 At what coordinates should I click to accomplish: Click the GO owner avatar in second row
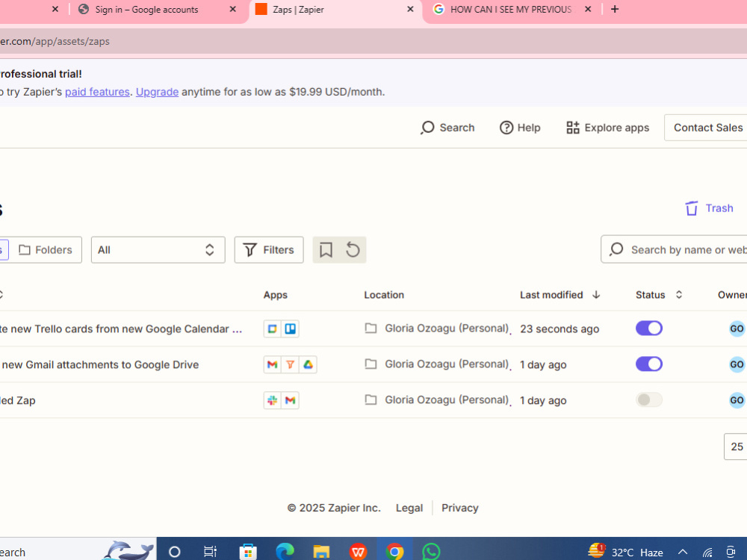click(x=737, y=364)
